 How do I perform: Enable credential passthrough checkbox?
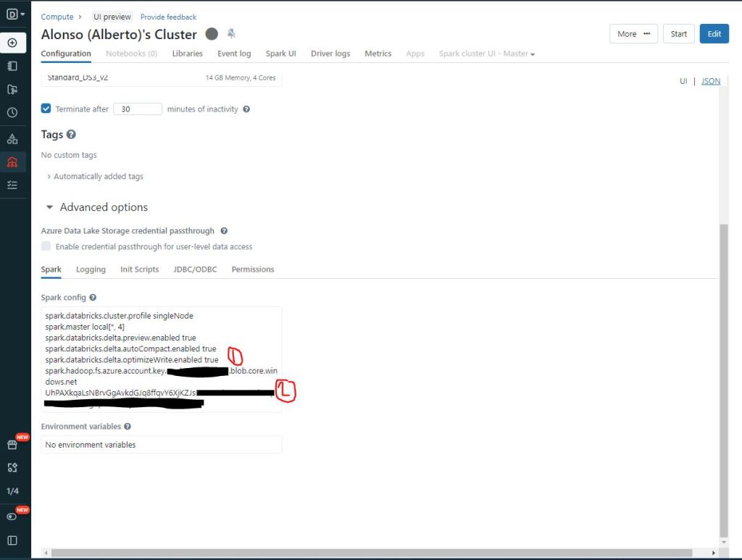(x=46, y=246)
